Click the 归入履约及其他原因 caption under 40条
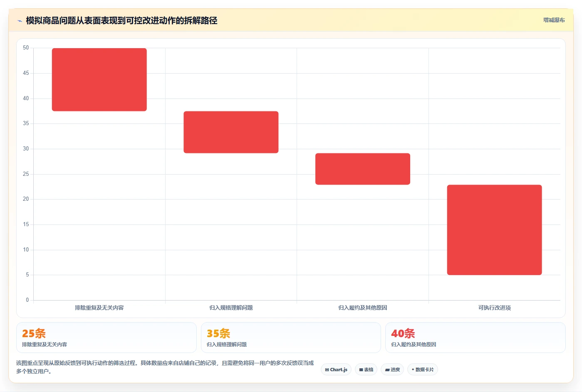The image size is (582, 392). tap(414, 344)
